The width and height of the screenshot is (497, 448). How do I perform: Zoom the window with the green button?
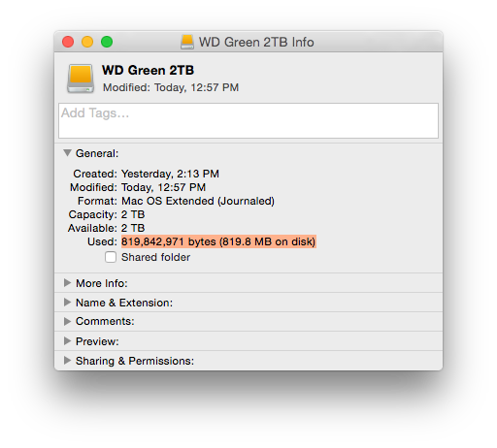(x=107, y=42)
